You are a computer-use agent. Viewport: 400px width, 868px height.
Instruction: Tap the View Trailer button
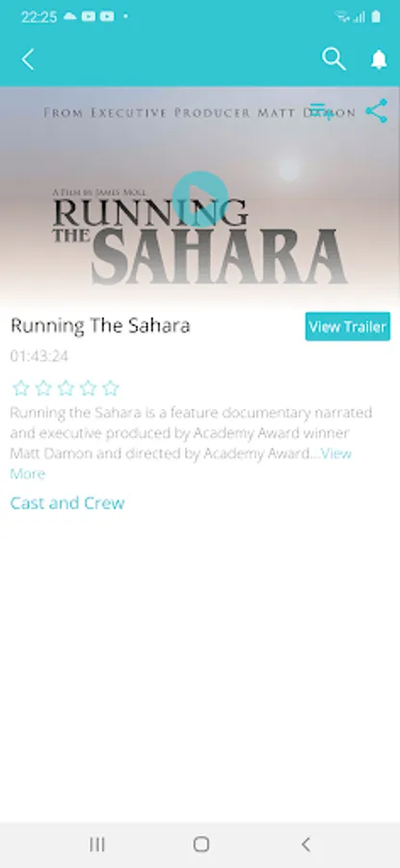347,327
